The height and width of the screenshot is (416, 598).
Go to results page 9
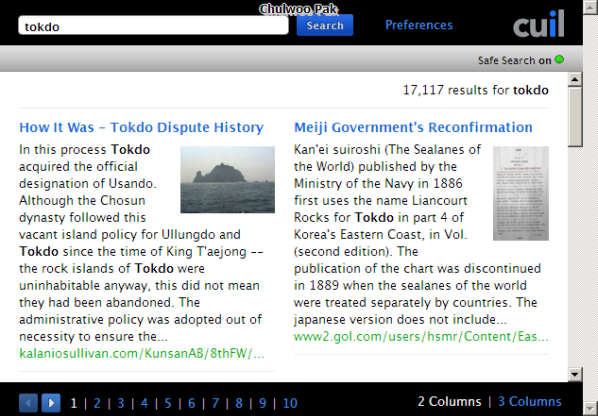pyautogui.click(x=262, y=403)
